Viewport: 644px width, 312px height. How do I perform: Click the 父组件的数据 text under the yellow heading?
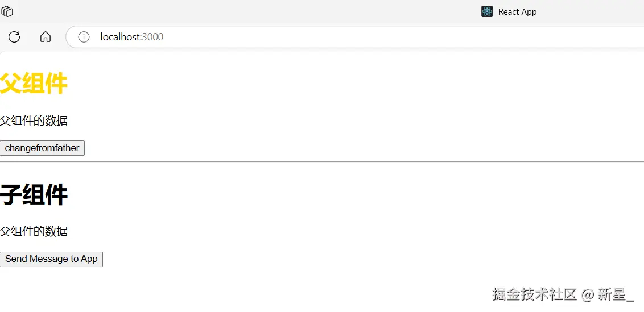point(34,120)
